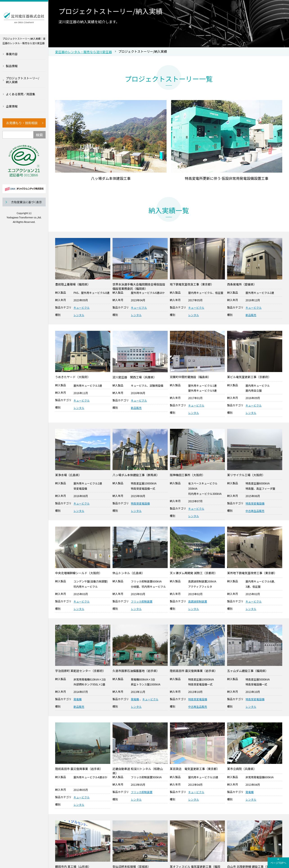Open the 事業内容 menu item
This screenshot has height=868, width=289.
(x=24, y=54)
